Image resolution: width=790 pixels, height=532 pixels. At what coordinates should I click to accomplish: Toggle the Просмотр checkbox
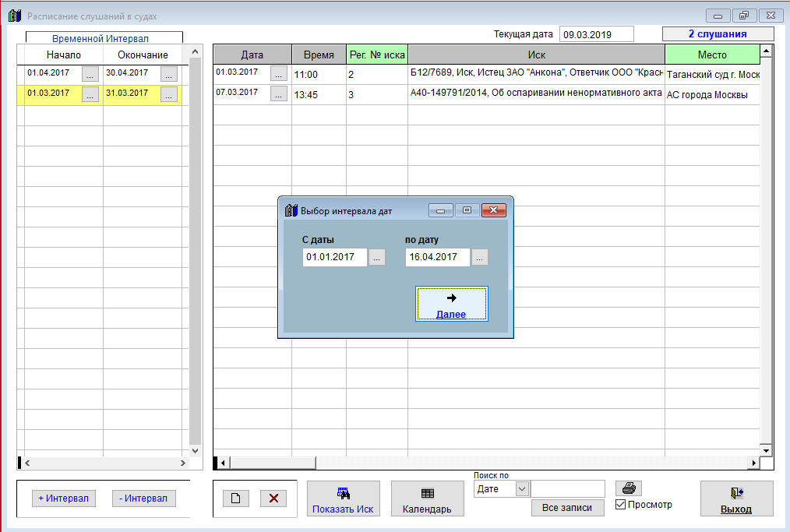tap(621, 504)
